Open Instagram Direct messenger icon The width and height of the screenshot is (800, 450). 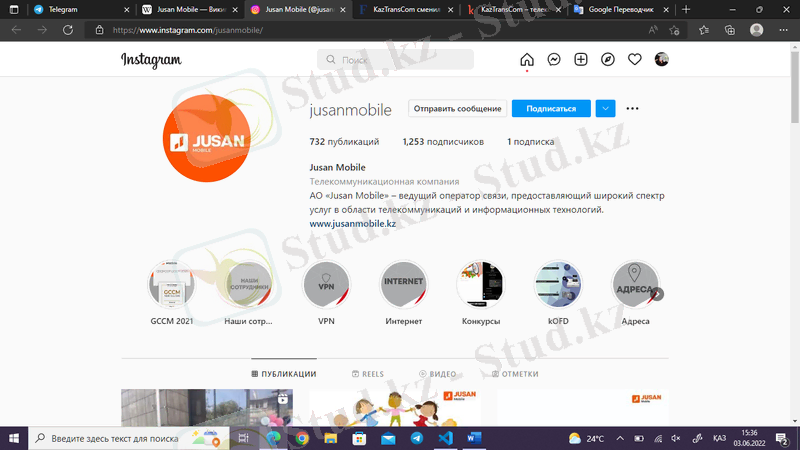(554, 60)
